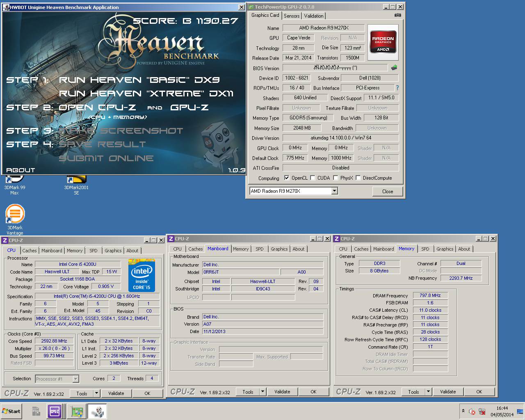
Task: Click the HWBOT Heaven window title icon
Action: point(6,7)
